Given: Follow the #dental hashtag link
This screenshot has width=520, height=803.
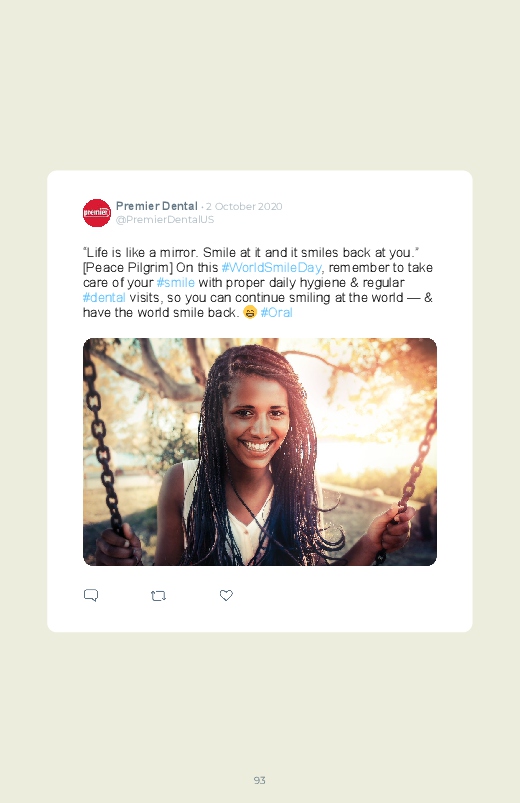Looking at the screenshot, I should pos(104,298).
